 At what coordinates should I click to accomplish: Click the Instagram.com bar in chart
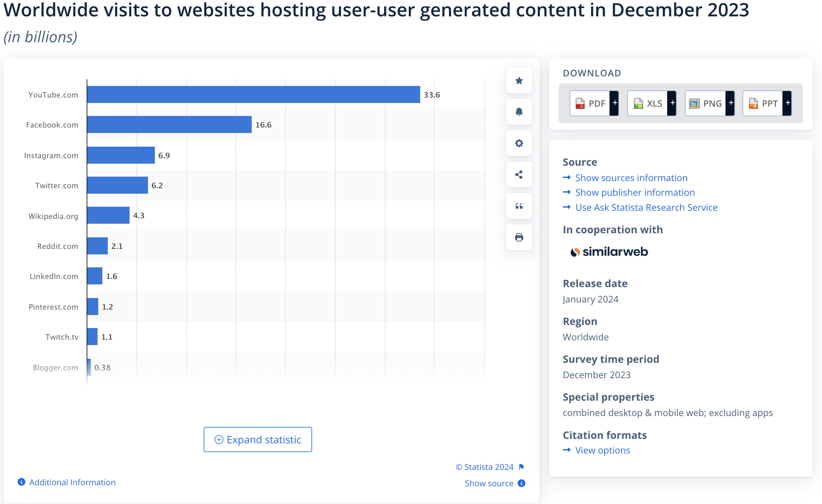pyautogui.click(x=121, y=155)
